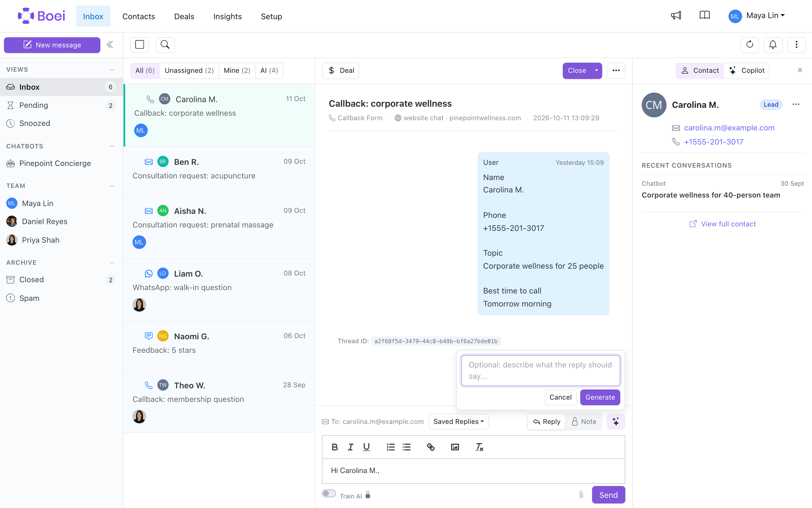Insert bulleted list in reply
The width and height of the screenshot is (812, 508).
coord(406,447)
